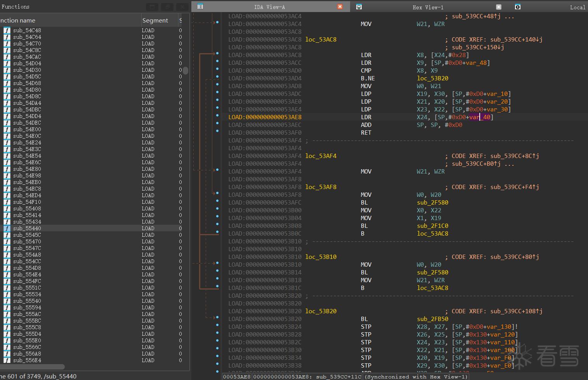
Task: Click the IDA View-A tab icon
Action: (x=200, y=7)
